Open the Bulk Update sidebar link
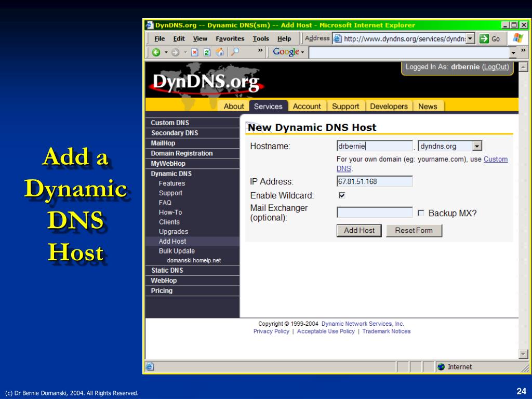 click(177, 251)
